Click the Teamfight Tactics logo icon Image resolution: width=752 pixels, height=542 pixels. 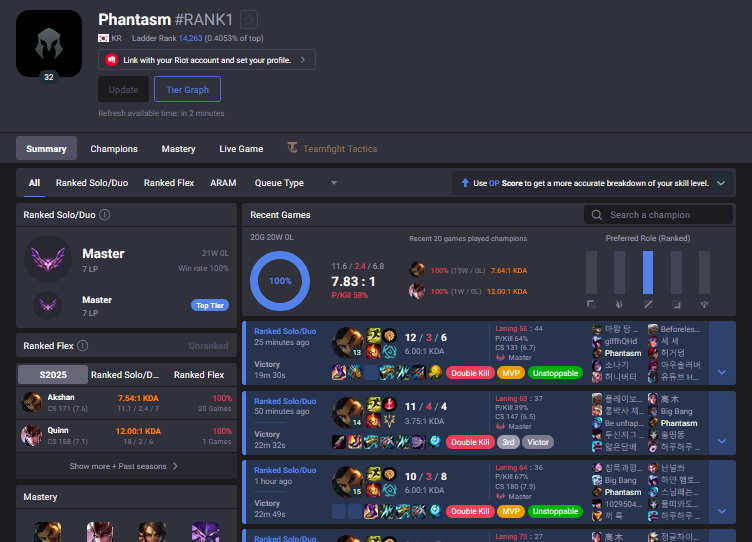coord(292,148)
